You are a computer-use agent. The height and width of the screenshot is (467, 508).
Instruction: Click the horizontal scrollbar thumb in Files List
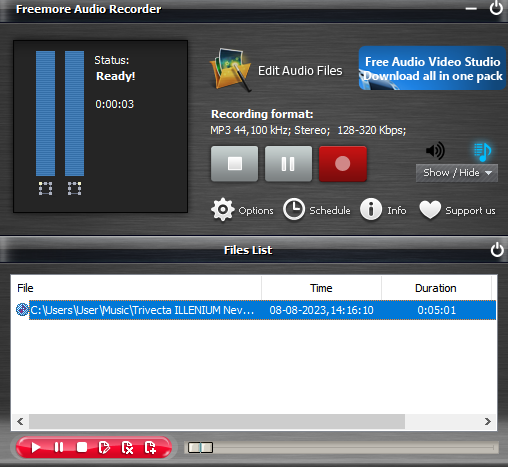click(217, 421)
